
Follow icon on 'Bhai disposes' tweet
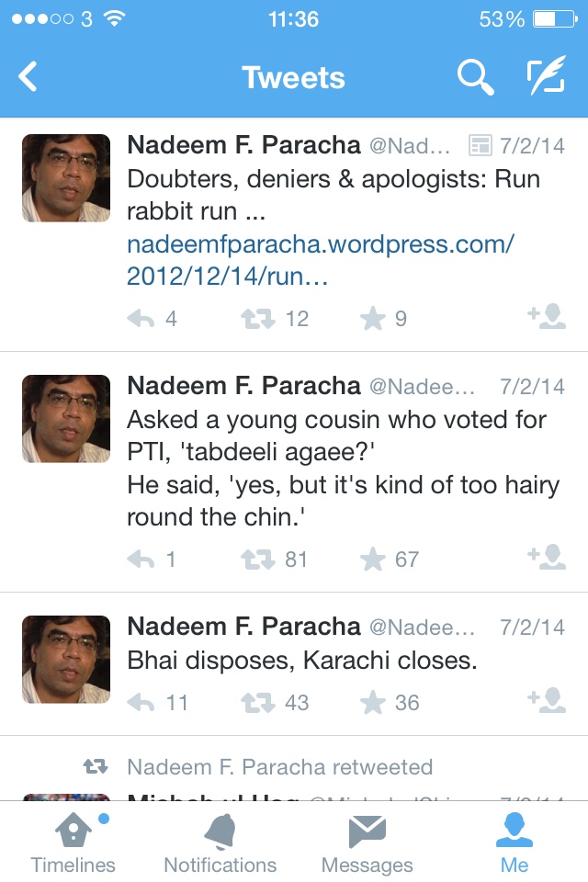[x=547, y=700]
